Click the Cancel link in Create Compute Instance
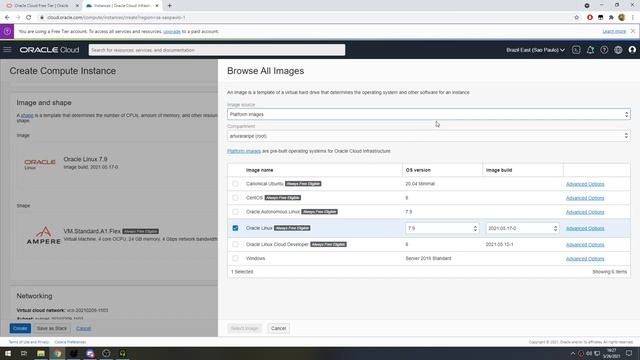640x360 pixels. point(83,328)
